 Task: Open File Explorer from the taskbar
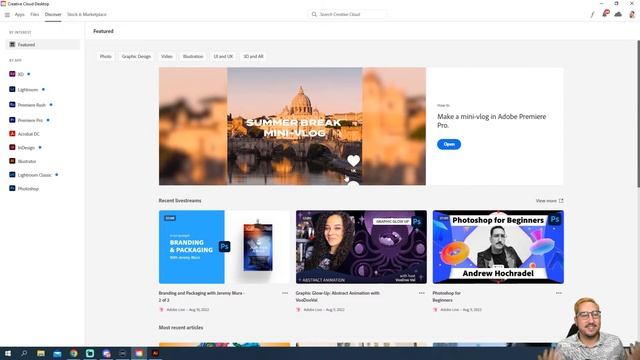[41, 353]
